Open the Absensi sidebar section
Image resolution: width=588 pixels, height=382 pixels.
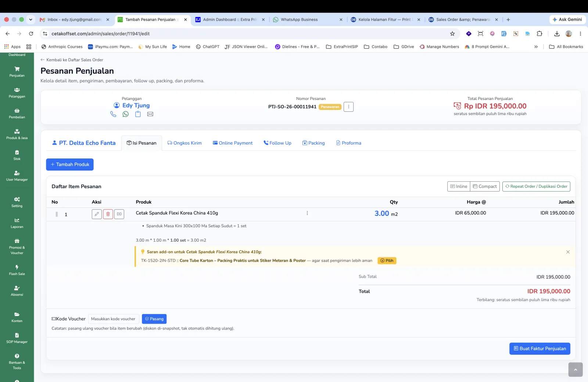[x=17, y=291]
